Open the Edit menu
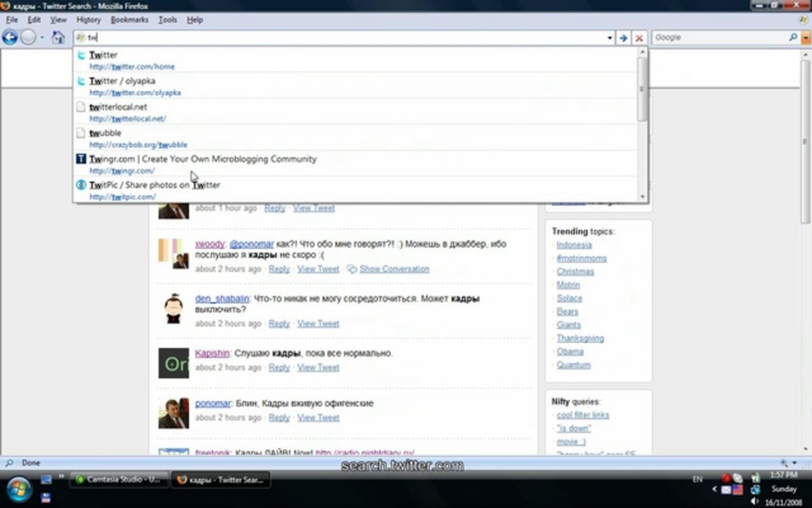Image resolution: width=812 pixels, height=508 pixels. click(x=34, y=20)
